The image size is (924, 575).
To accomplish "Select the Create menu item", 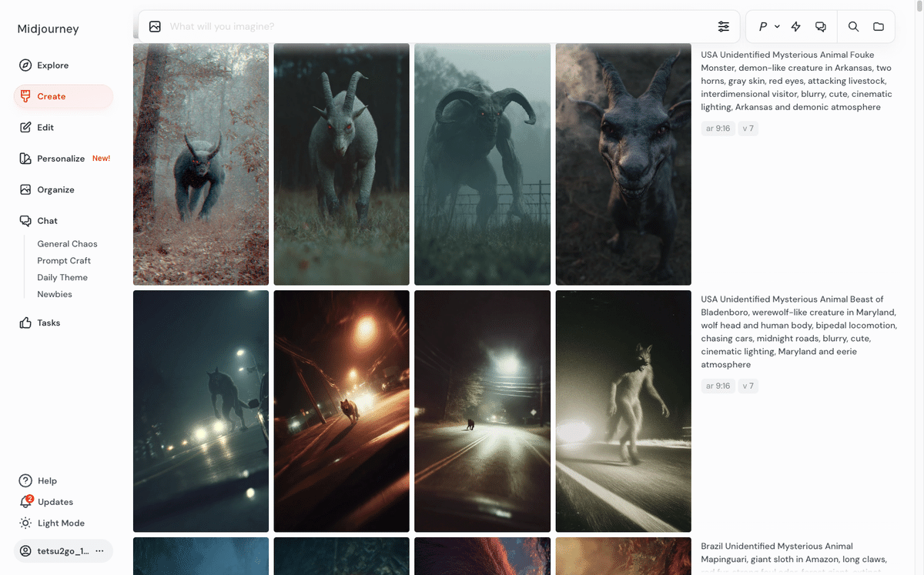I will (63, 96).
